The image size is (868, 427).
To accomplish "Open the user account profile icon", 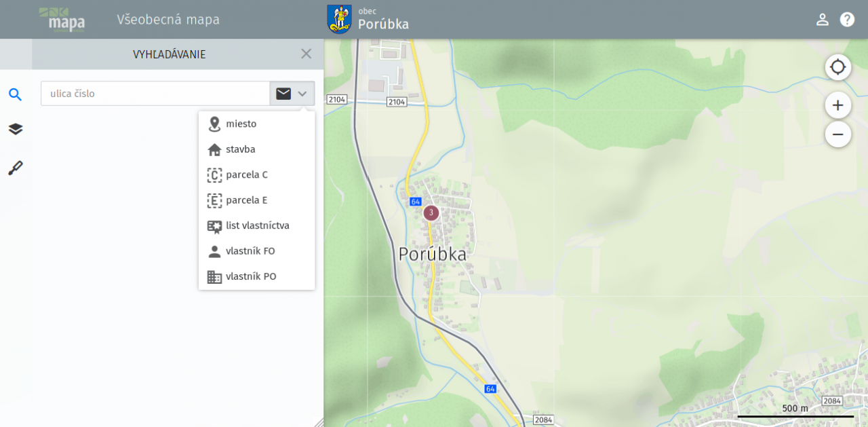I will point(822,19).
